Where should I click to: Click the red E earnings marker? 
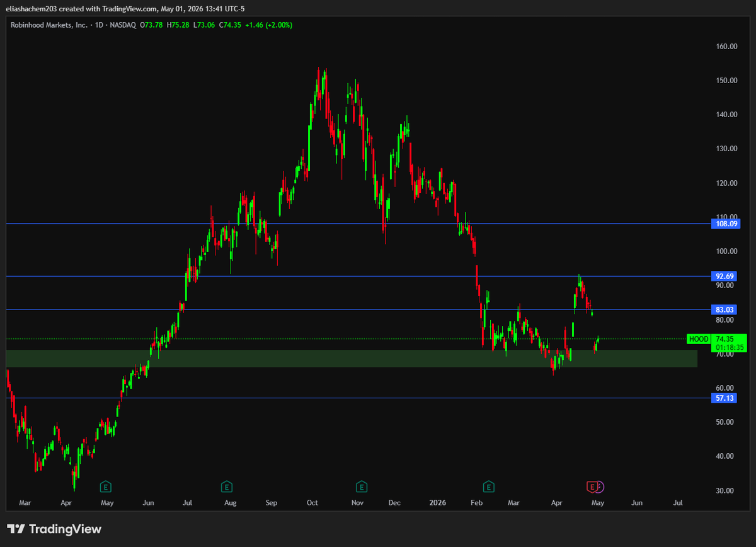coord(592,487)
